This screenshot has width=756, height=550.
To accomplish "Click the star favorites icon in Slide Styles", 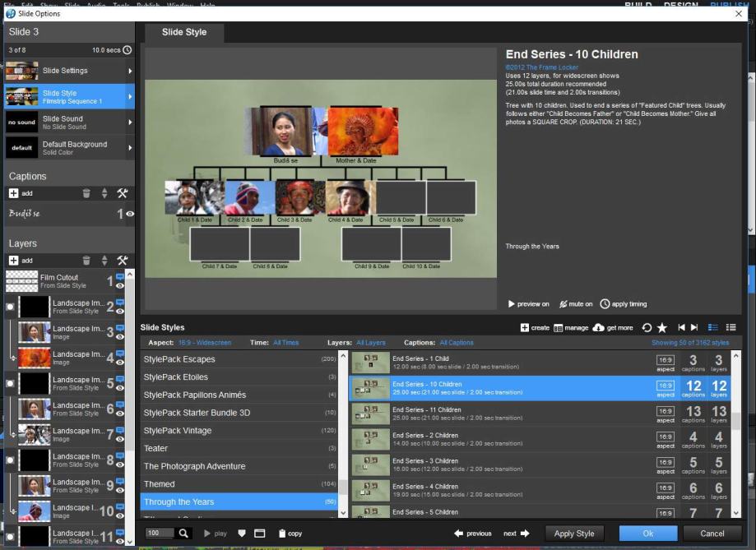I will 662,328.
